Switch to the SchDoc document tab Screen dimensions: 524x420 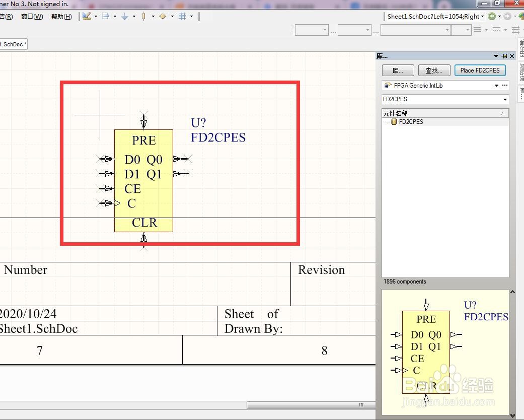(14, 44)
